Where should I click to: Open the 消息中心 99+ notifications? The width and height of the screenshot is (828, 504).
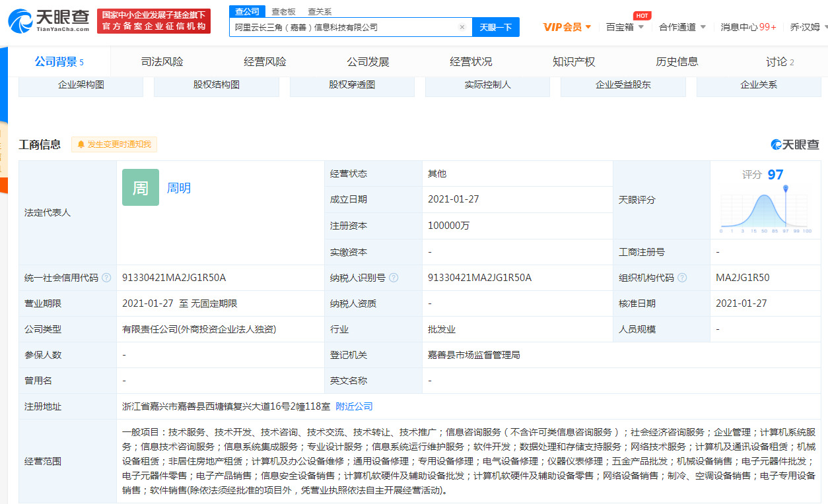[748, 27]
